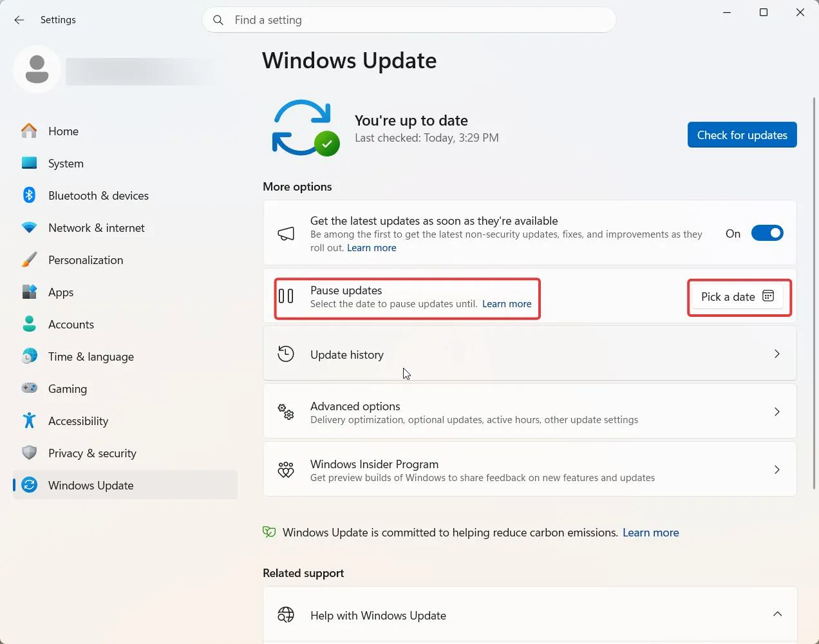This screenshot has width=819, height=644.
Task: Select Network & internet in sidebar
Action: click(x=126, y=227)
